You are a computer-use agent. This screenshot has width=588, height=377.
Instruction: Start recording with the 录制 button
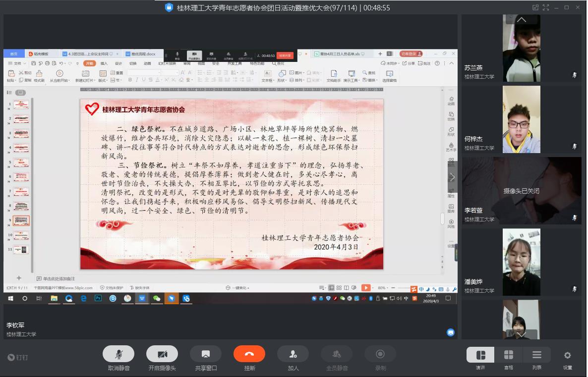point(380,354)
